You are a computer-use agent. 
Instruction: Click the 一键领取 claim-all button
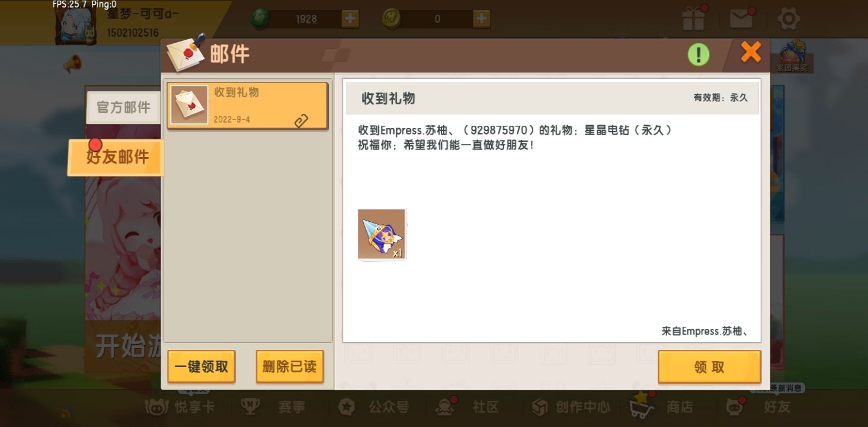(x=201, y=367)
